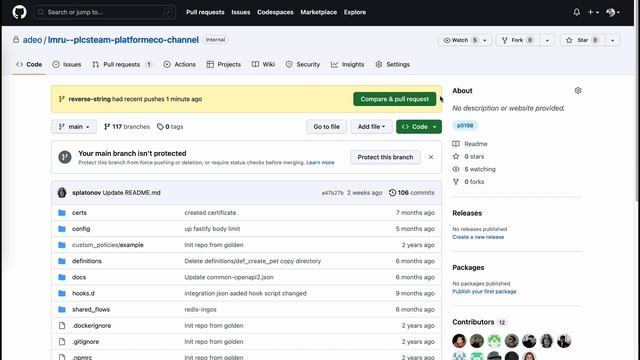
Task: Expand the plus create-new menu
Action: tap(593, 12)
